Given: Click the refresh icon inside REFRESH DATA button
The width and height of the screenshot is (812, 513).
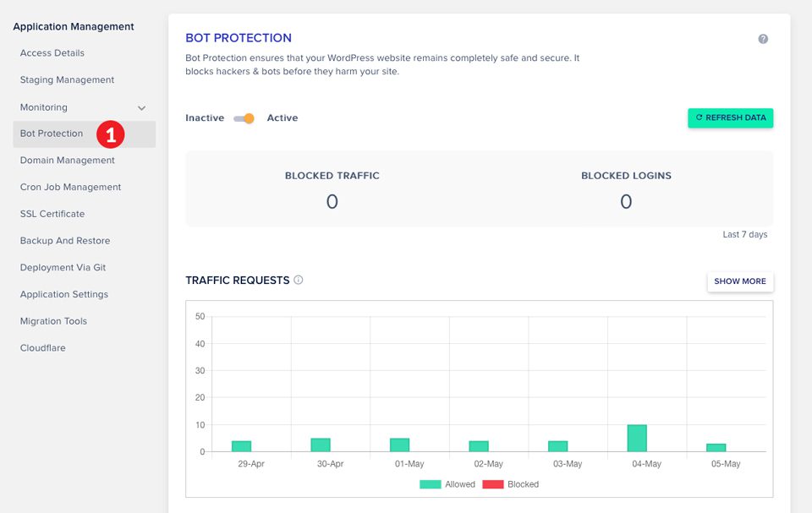Looking at the screenshot, I should point(698,117).
